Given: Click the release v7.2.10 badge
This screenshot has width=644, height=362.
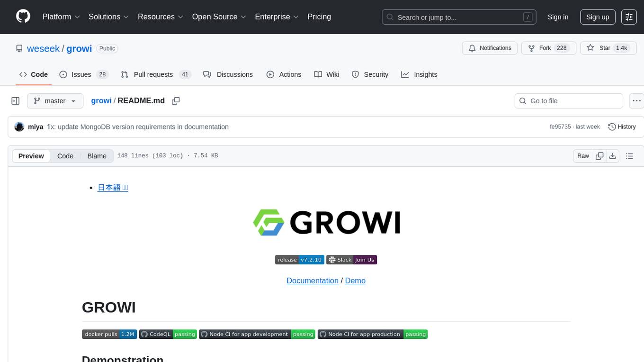Looking at the screenshot, I should 299,260.
